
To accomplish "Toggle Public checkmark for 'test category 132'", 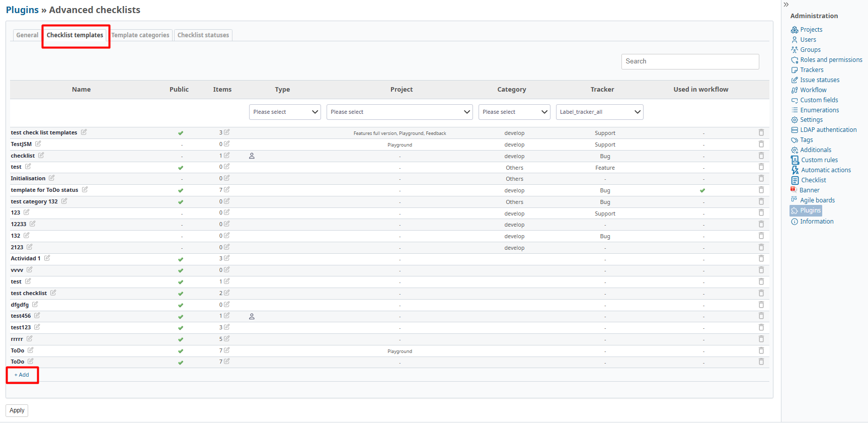I will click(181, 202).
